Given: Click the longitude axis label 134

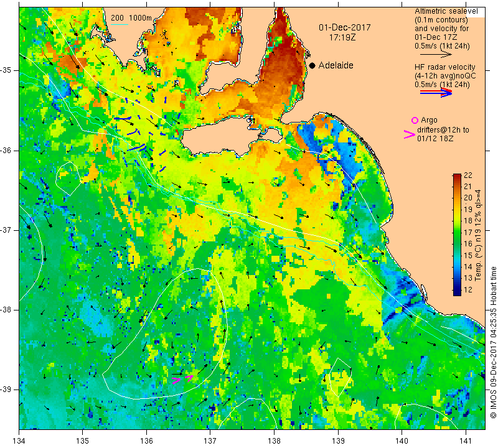Looking at the screenshot, I should tap(19, 441).
